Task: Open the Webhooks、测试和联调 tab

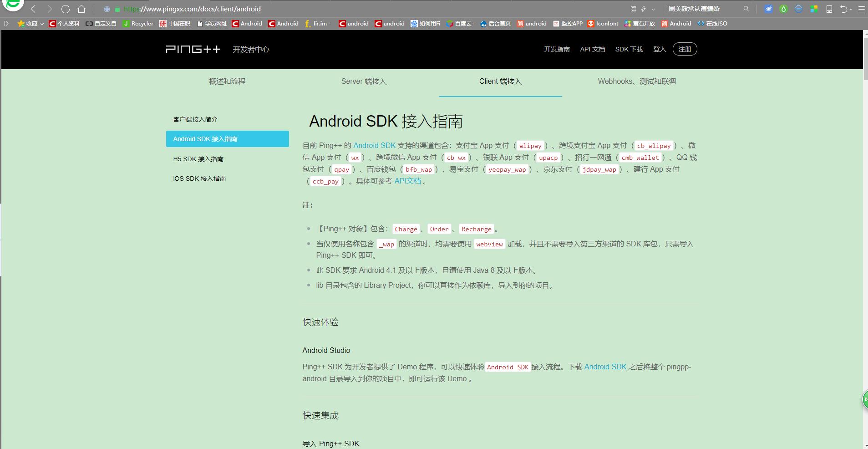Action: click(x=637, y=81)
